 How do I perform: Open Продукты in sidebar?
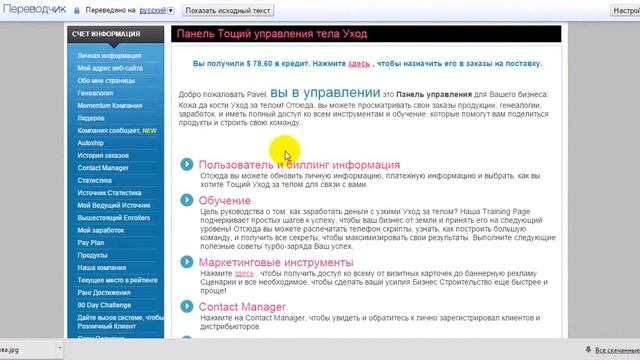tap(92, 255)
